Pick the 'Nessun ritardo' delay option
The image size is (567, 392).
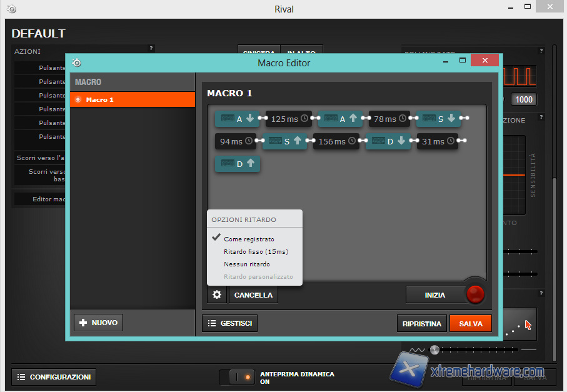click(247, 264)
